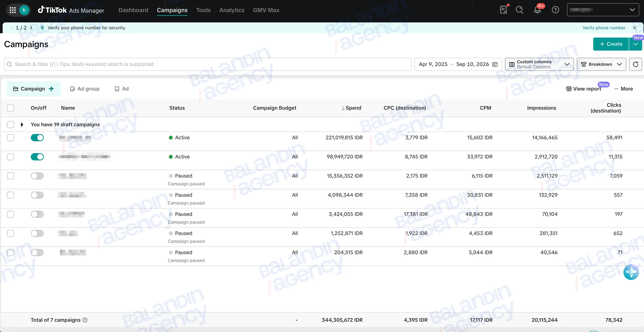Turn off the campaign with 221,019,815 IDR spend
The width and height of the screenshot is (644, 332).
pyautogui.click(x=37, y=138)
